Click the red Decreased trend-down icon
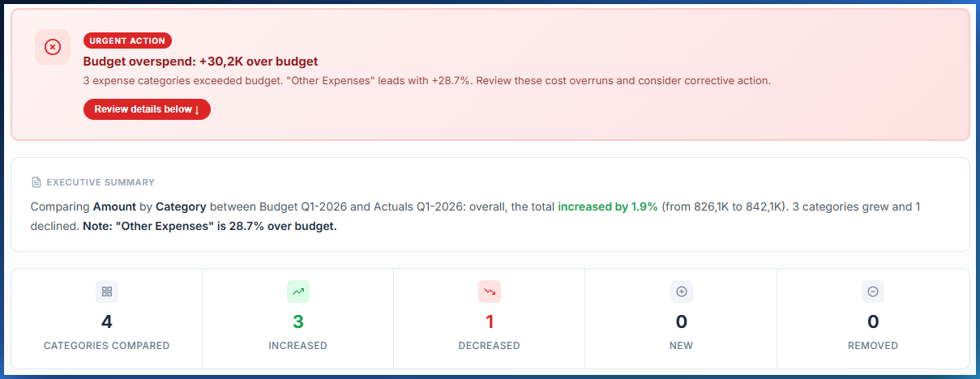This screenshot has height=379, width=980. [x=490, y=292]
